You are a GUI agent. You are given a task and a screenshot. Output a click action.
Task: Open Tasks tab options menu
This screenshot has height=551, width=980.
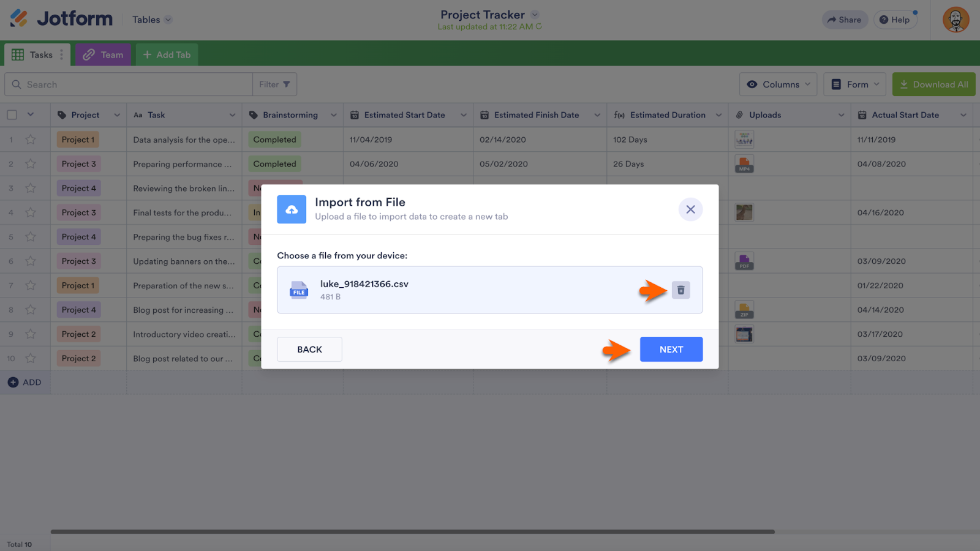61,54
